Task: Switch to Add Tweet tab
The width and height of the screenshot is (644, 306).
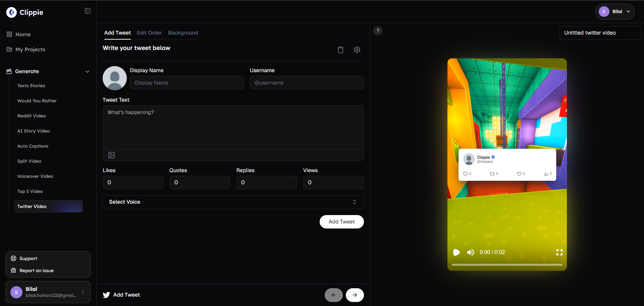Action: 117,33
